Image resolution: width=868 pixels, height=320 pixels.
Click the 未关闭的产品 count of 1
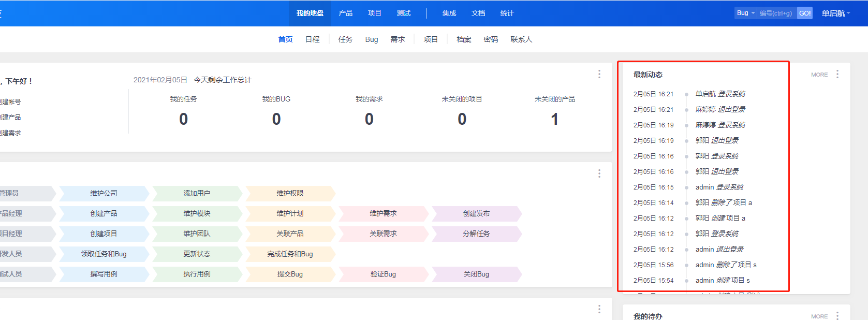click(555, 120)
